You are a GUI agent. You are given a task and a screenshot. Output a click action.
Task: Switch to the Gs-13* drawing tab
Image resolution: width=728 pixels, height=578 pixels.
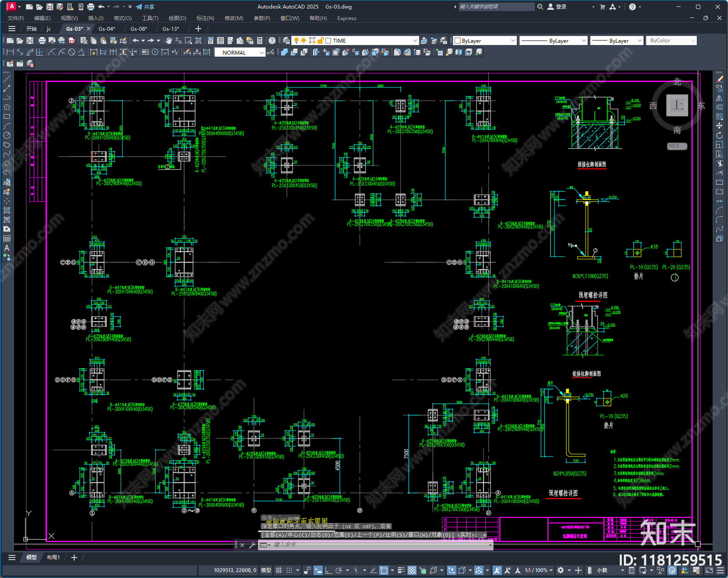click(171, 29)
